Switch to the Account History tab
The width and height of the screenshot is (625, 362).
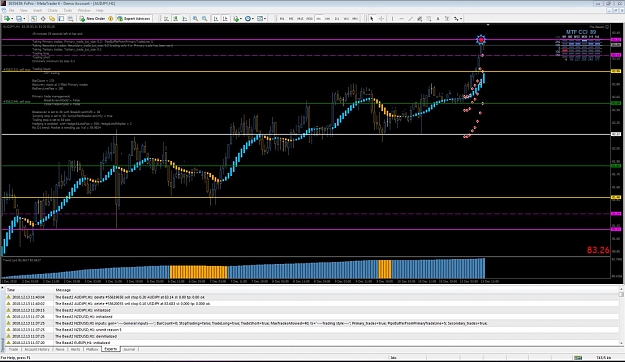(x=37, y=349)
